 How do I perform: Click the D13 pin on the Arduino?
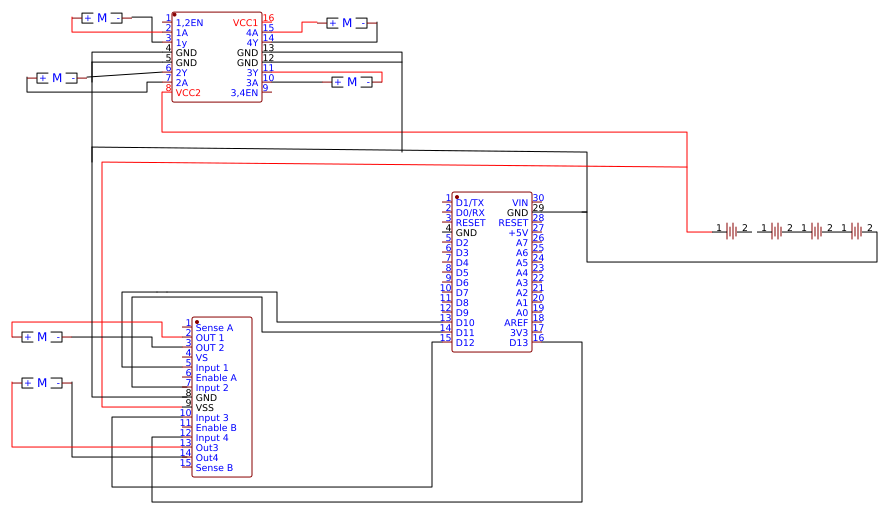tap(518, 342)
